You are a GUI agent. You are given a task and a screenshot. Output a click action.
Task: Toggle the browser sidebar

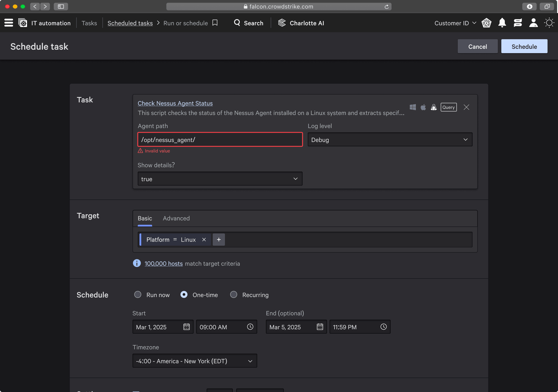coord(61,6)
